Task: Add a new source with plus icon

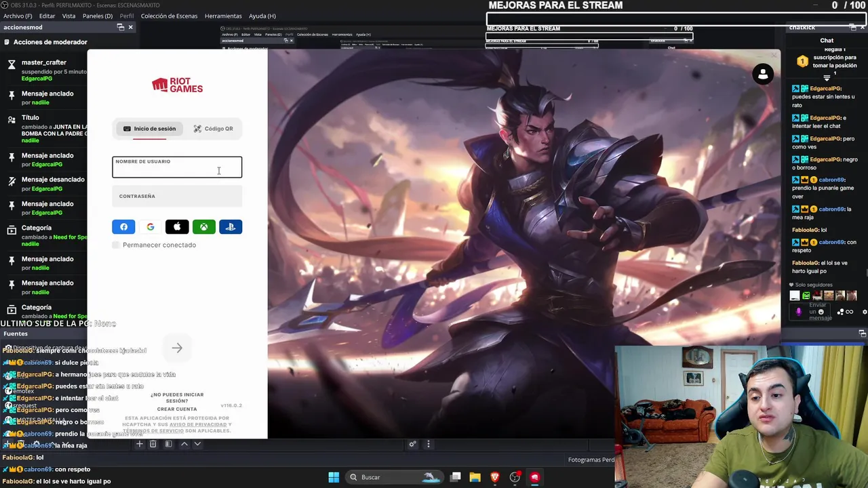Action: click(x=140, y=444)
